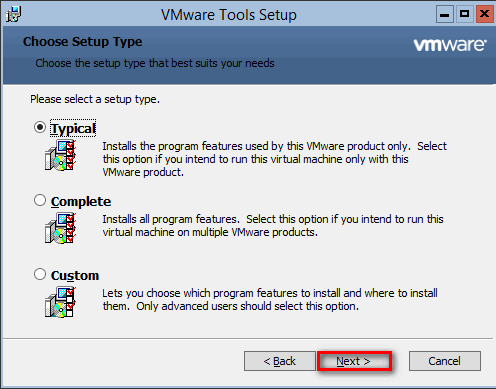Click the Typical setup installer icon
This screenshot has height=389, width=496.
[x=60, y=155]
